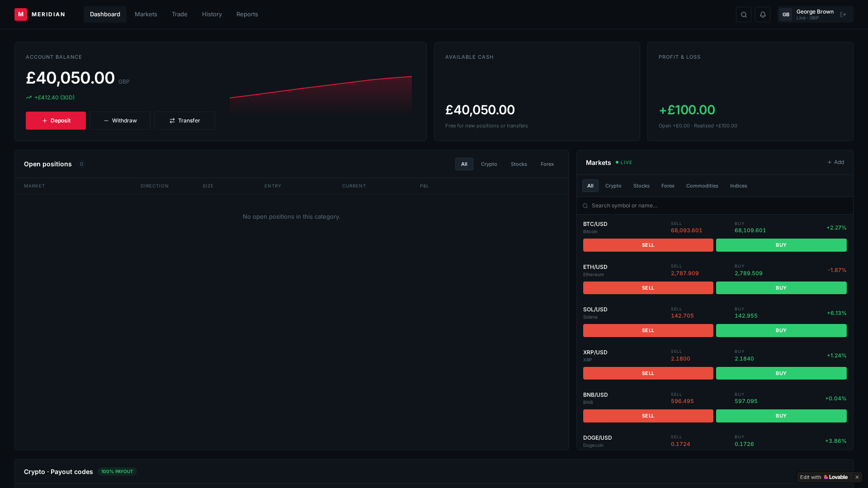Image resolution: width=868 pixels, height=488 pixels.
Task: Click the -1.87% change for Ethereum
Action: coord(837,270)
